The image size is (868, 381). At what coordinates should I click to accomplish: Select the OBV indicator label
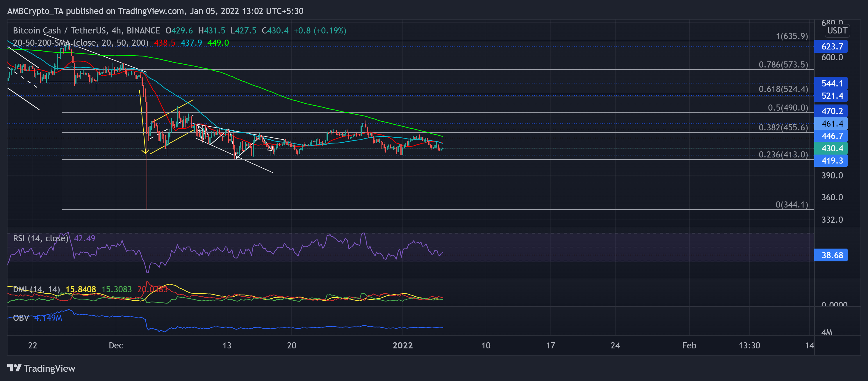coord(21,318)
